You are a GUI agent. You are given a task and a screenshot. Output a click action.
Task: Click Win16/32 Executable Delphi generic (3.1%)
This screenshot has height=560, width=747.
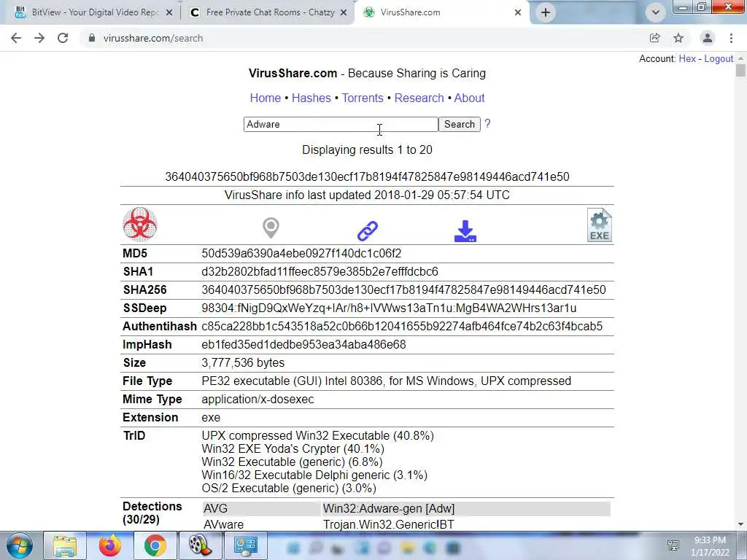pyautogui.click(x=314, y=475)
